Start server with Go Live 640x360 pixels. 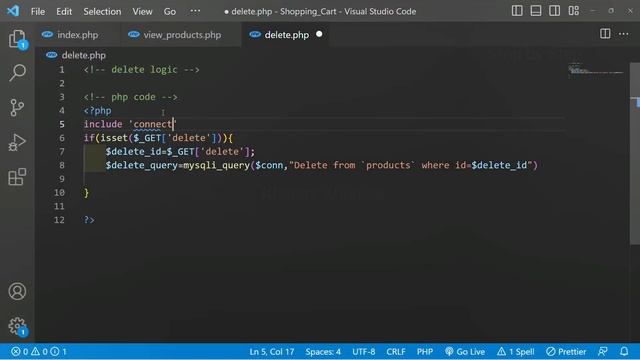(x=465, y=351)
